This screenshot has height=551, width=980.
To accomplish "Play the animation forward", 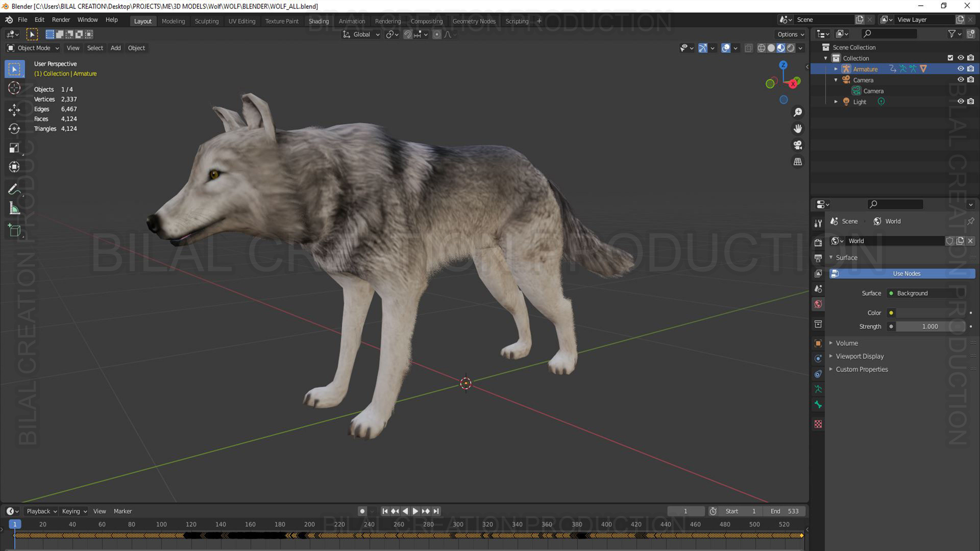I will [x=415, y=511].
